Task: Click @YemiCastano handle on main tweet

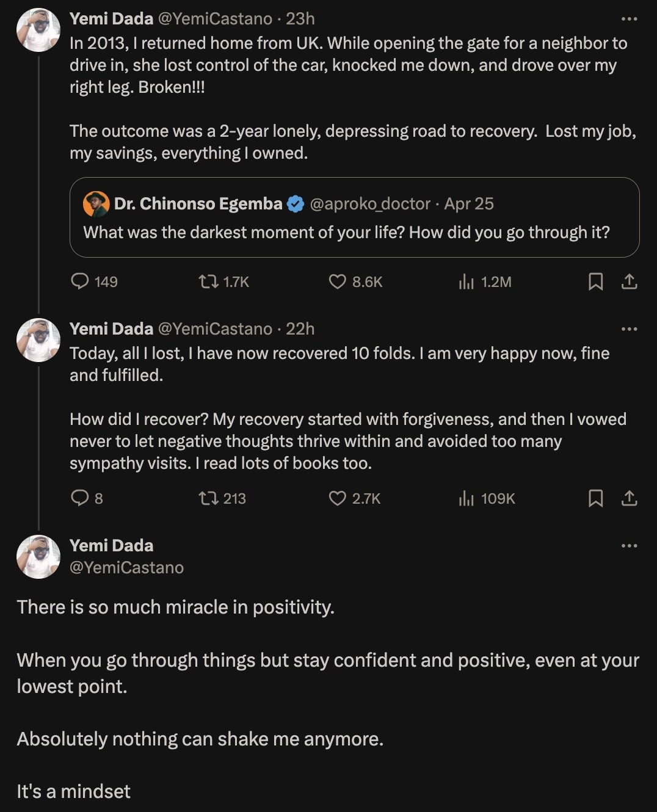Action: tap(126, 568)
